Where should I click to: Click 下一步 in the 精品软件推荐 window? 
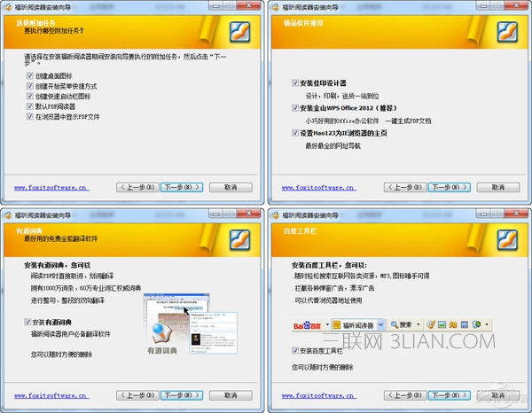click(x=450, y=187)
